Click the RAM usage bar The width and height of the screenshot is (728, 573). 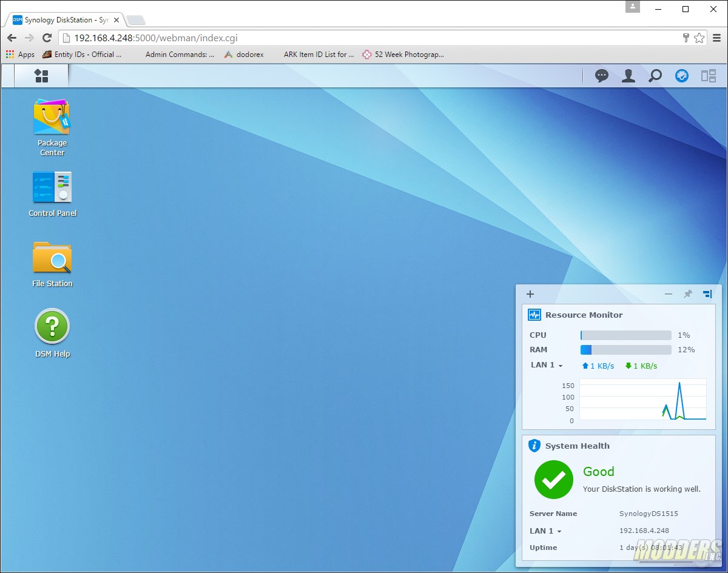(x=626, y=350)
